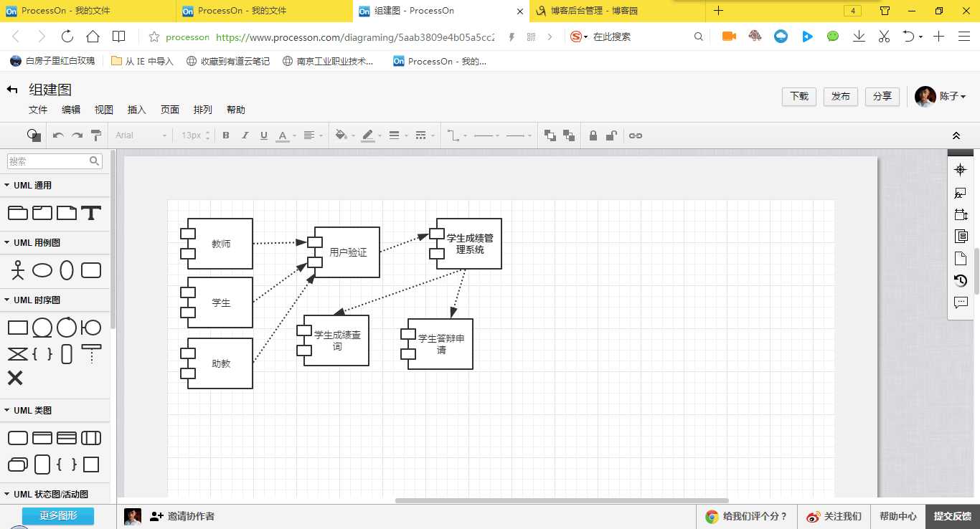Click the shape search input field
The width and height of the screenshot is (980, 529).
(x=55, y=161)
